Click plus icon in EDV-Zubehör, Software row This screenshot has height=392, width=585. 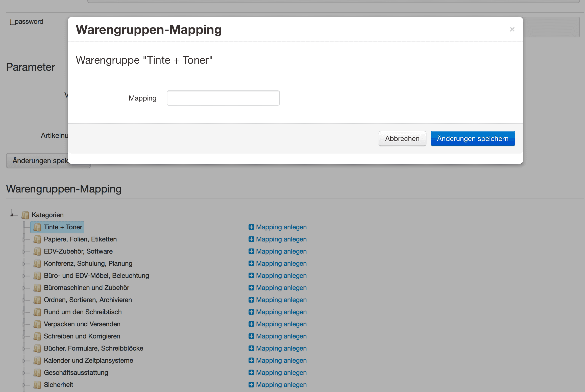[251, 251]
